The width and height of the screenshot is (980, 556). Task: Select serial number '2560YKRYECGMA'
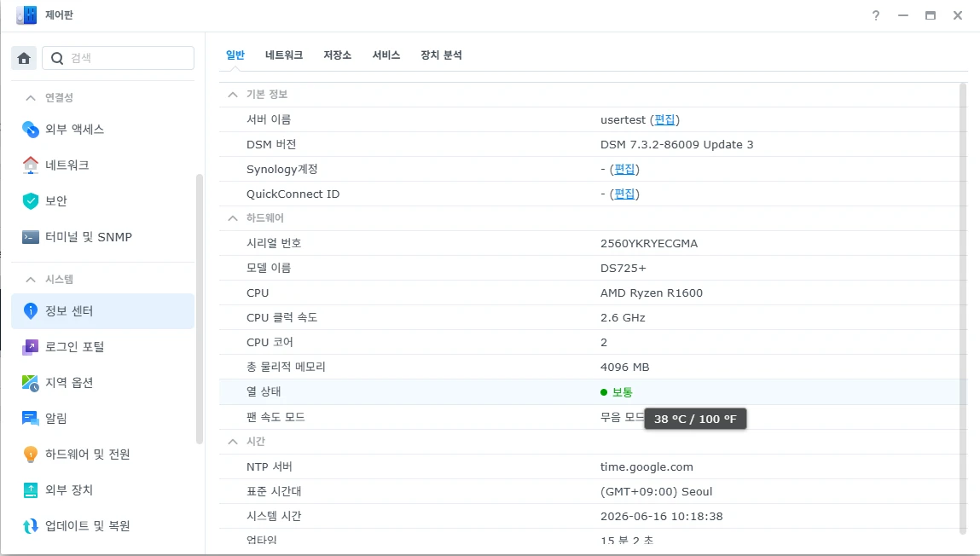point(649,243)
